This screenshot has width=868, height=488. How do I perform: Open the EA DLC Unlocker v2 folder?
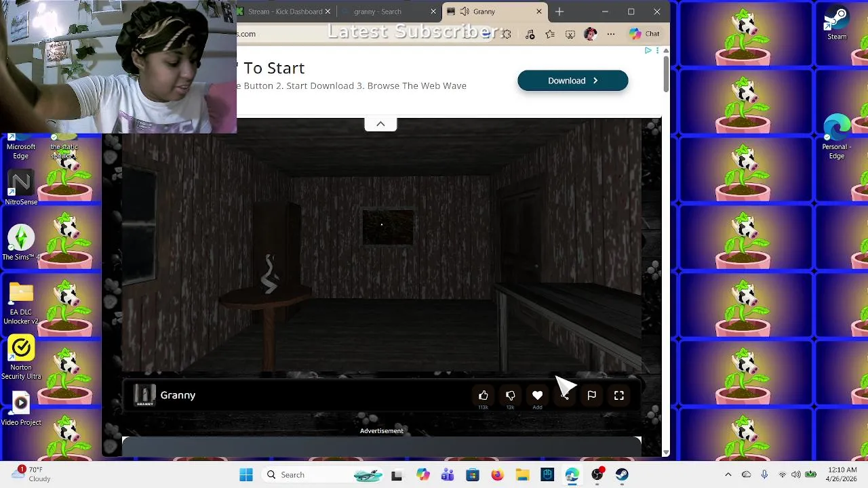(21, 303)
